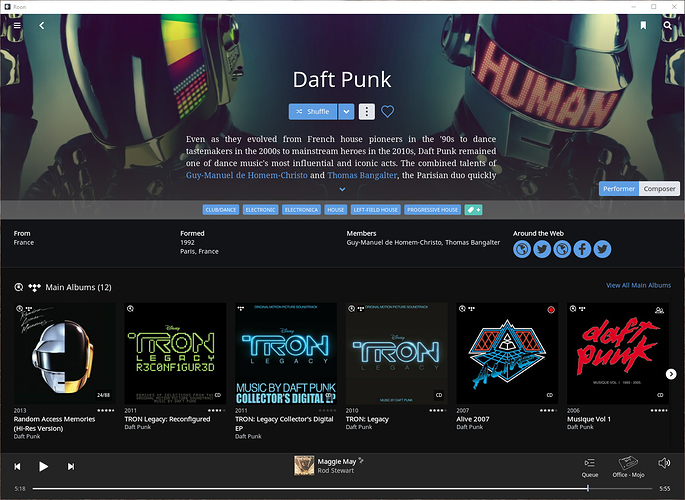Skip to the next track
The width and height of the screenshot is (685, 500).
(x=71, y=466)
